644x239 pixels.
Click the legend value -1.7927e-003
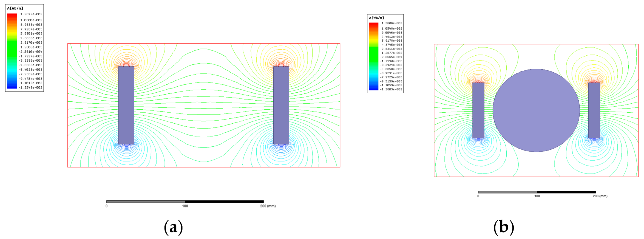point(30,56)
